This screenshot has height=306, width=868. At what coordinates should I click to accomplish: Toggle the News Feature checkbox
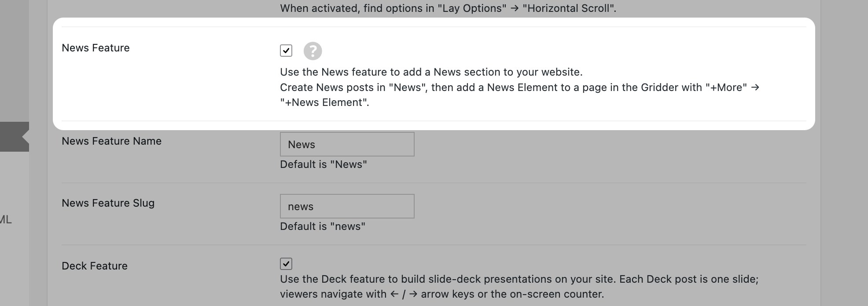pos(286,51)
